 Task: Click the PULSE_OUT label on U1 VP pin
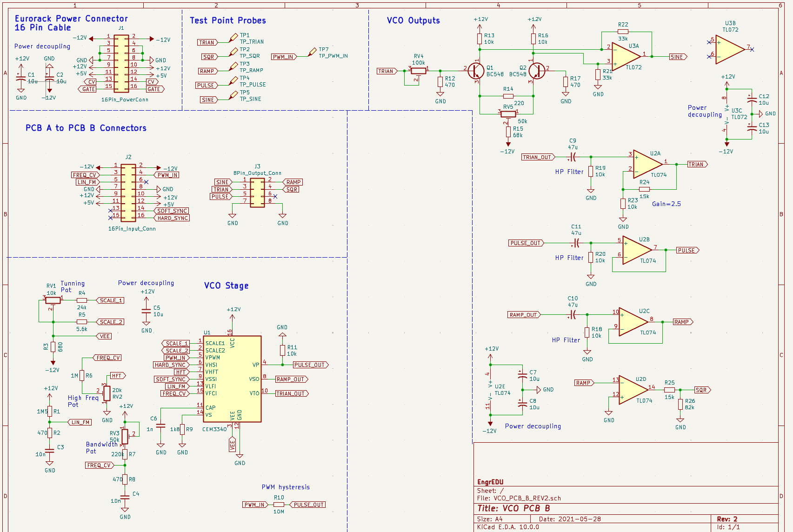[x=310, y=365]
